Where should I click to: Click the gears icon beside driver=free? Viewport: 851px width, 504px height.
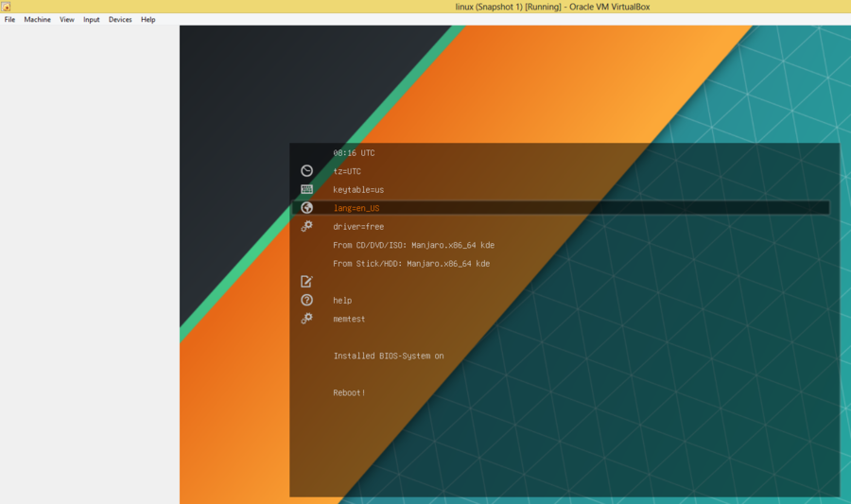pyautogui.click(x=306, y=226)
